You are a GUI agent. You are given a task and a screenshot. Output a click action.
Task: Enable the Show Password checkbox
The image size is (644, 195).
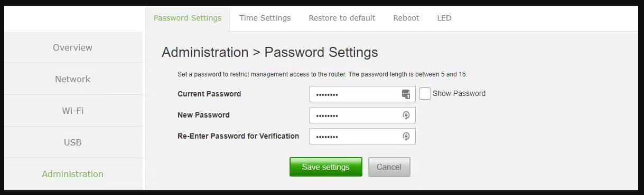[425, 93]
